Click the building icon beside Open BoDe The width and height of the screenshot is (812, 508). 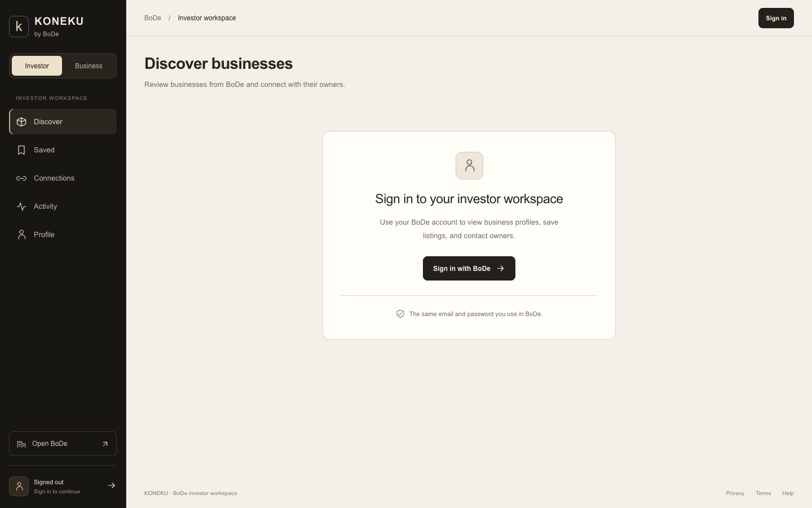[21, 444]
